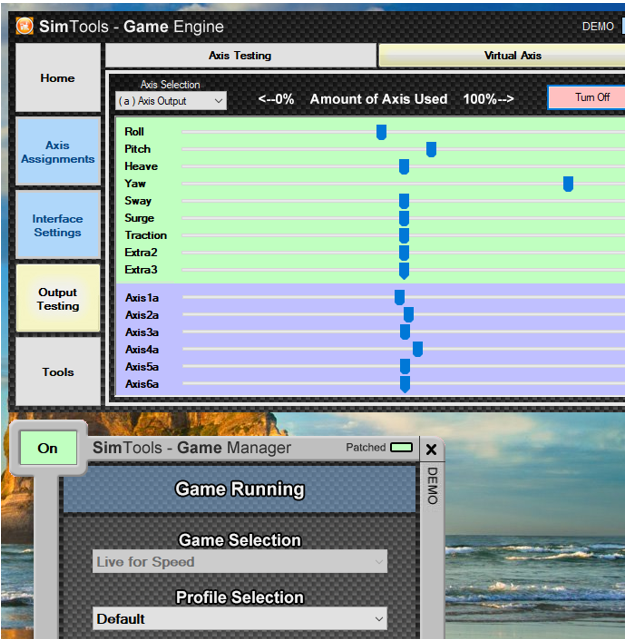The height and width of the screenshot is (639, 637).
Task: Click the Extra2 slider handle
Action: 404,253
